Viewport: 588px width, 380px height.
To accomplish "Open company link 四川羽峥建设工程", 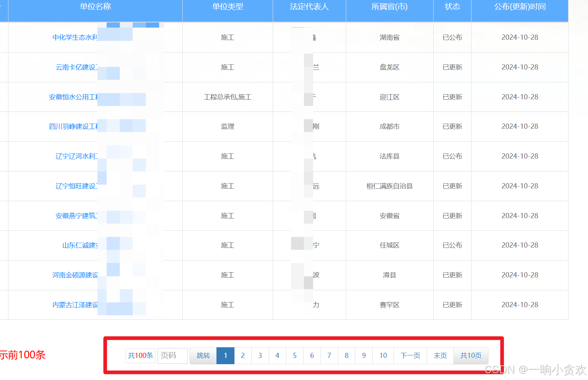I will pyautogui.click(x=73, y=127).
